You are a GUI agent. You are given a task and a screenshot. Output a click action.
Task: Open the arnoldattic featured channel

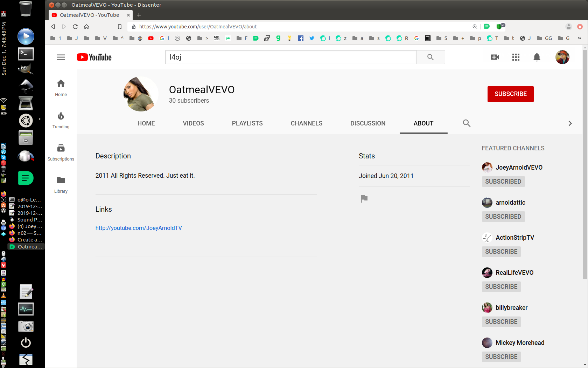point(510,203)
